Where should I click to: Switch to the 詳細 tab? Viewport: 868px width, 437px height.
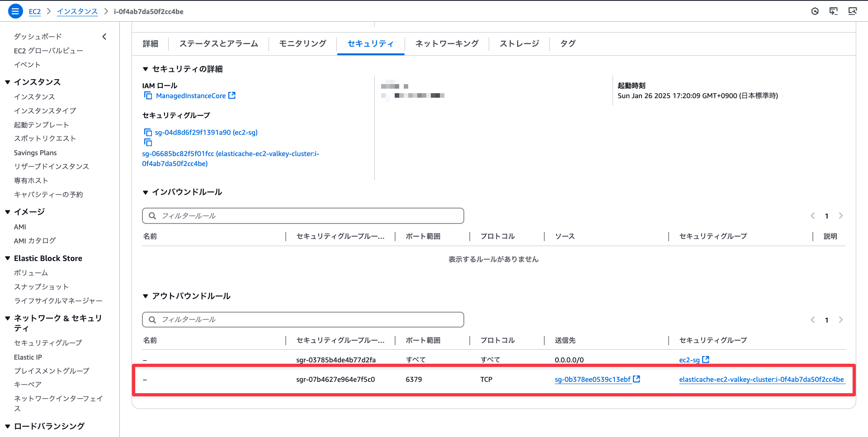151,43
